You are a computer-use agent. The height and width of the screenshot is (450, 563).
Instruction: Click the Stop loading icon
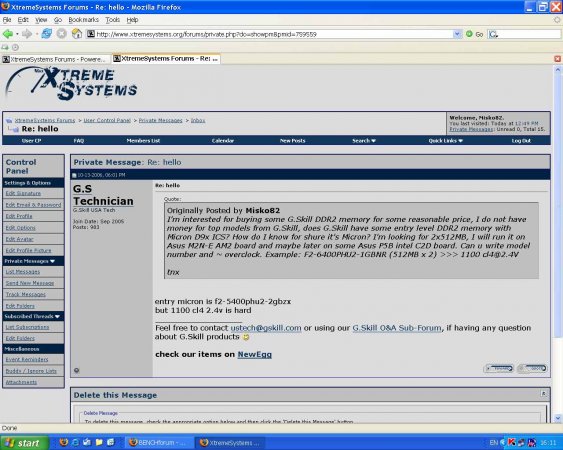[62, 34]
